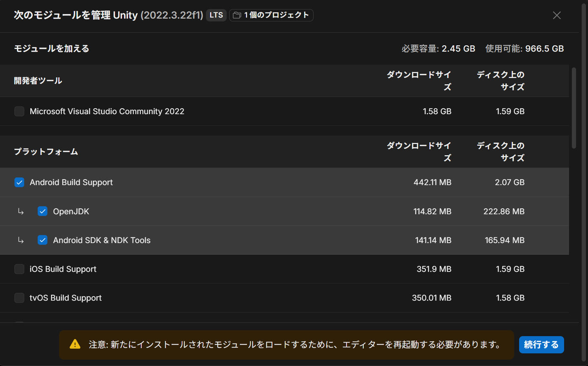This screenshot has height=366, width=588.
Task: Select the tvOS Build Support row label
Action: pos(66,298)
